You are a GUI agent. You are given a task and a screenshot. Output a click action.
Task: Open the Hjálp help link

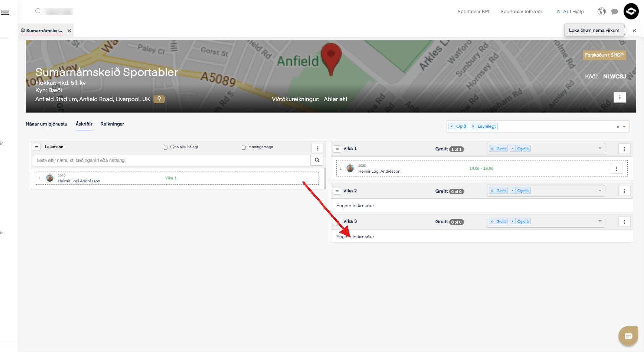[x=578, y=12]
